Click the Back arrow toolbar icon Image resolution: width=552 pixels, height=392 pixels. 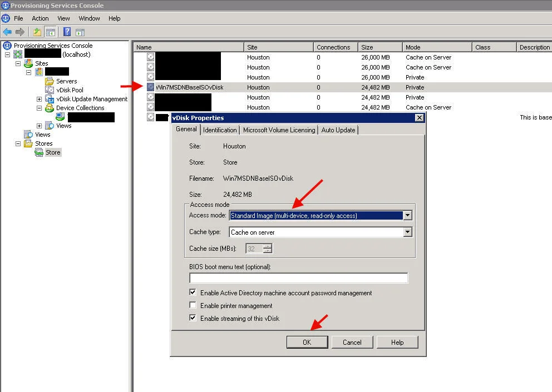[x=7, y=32]
